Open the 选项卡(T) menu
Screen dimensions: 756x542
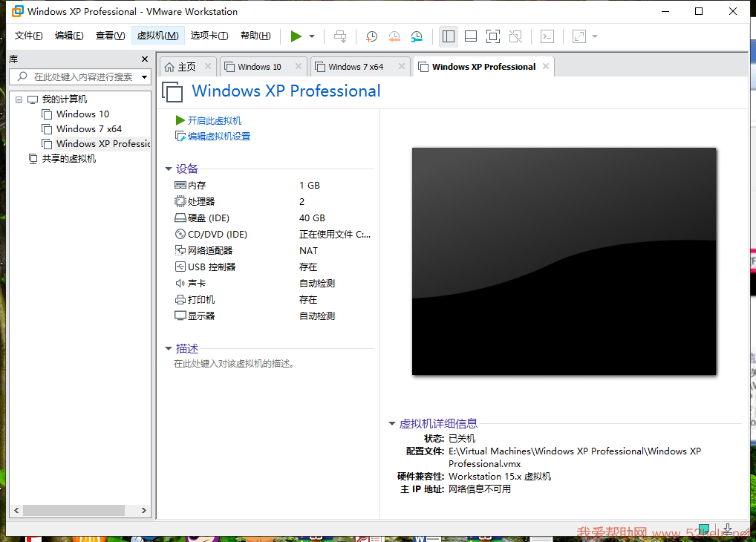209,36
